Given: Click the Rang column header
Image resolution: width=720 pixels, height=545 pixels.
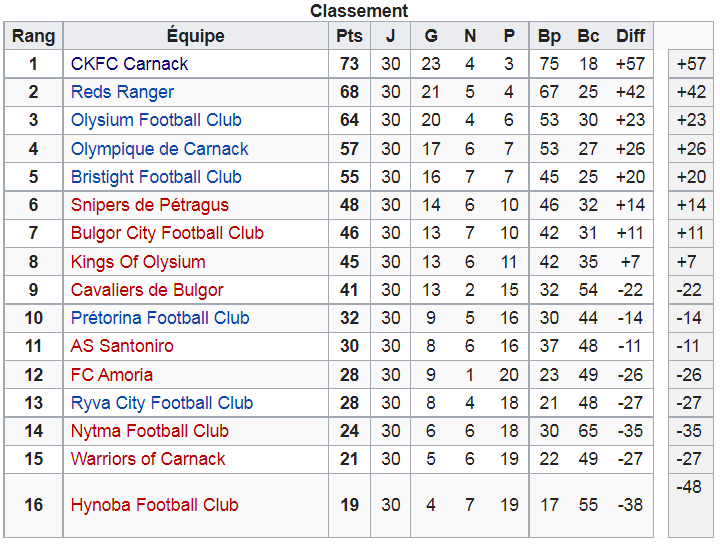Looking at the screenshot, I should (x=34, y=36).
